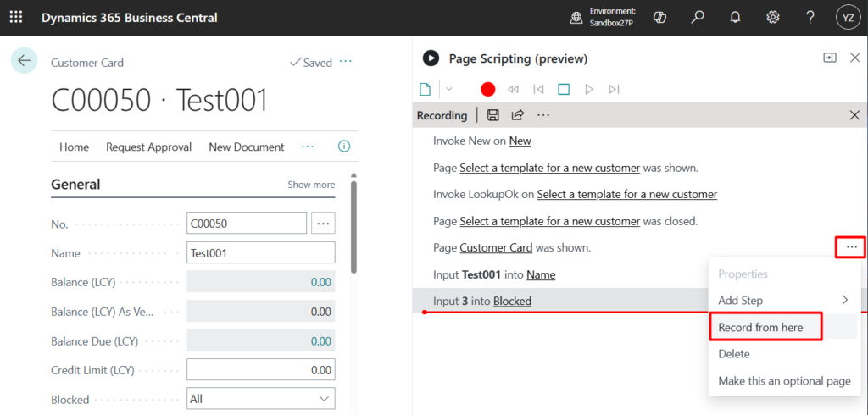
Task: Click the Customer Card vertical scrollbar
Action: click(x=353, y=229)
